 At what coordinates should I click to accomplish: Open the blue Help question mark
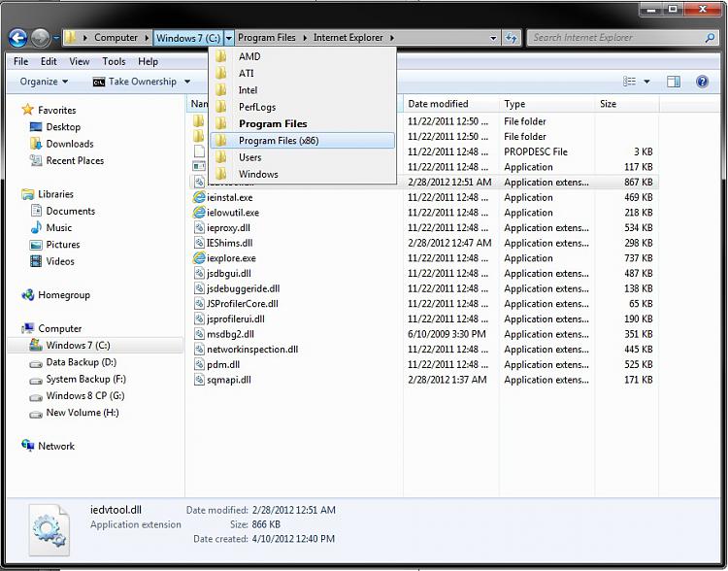tap(702, 82)
